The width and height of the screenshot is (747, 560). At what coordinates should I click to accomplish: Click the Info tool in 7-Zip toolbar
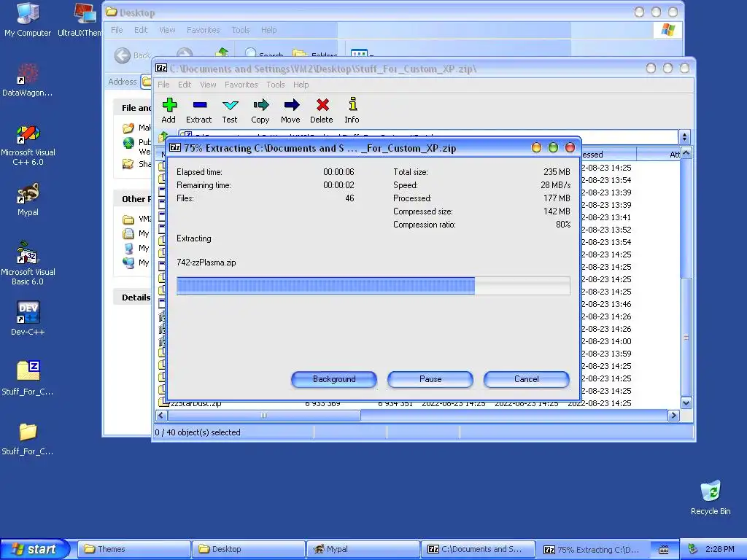[352, 111]
